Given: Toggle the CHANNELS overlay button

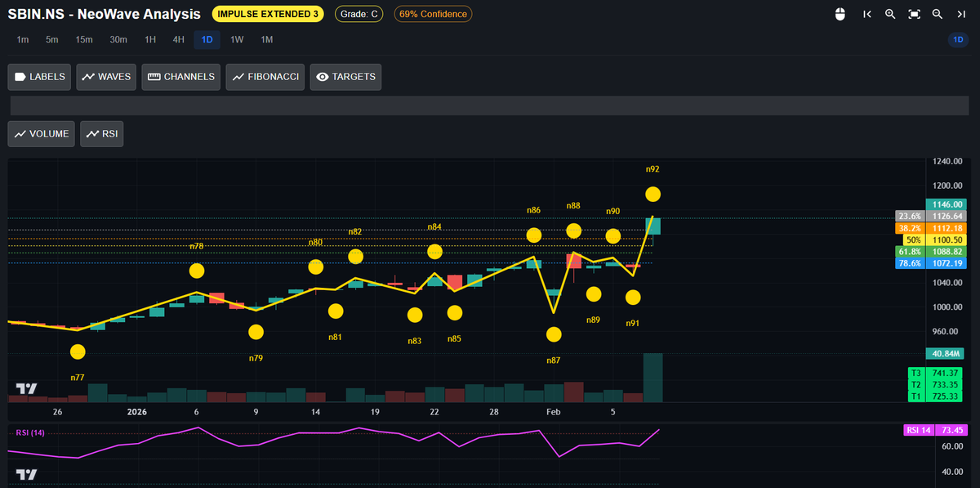Looking at the screenshot, I should point(181,77).
